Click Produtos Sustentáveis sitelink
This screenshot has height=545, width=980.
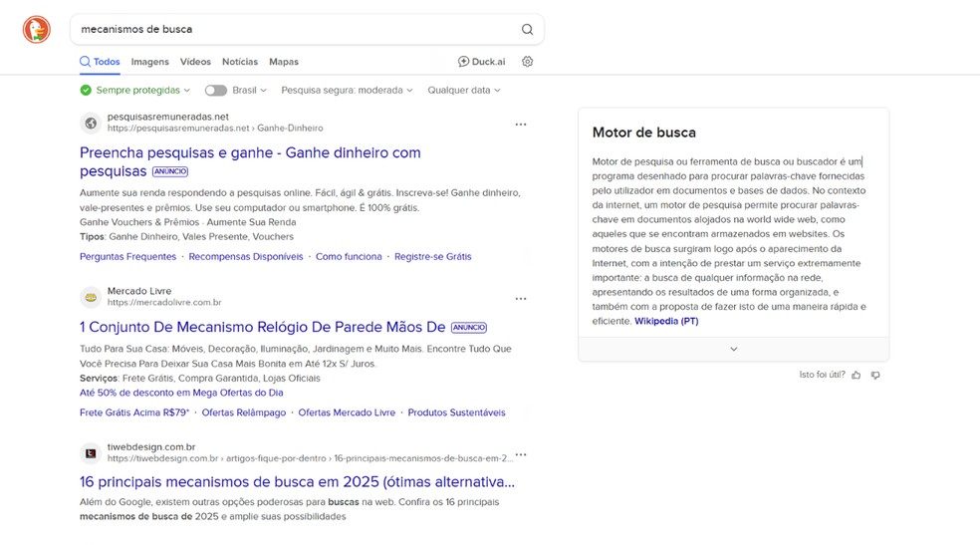(x=457, y=412)
